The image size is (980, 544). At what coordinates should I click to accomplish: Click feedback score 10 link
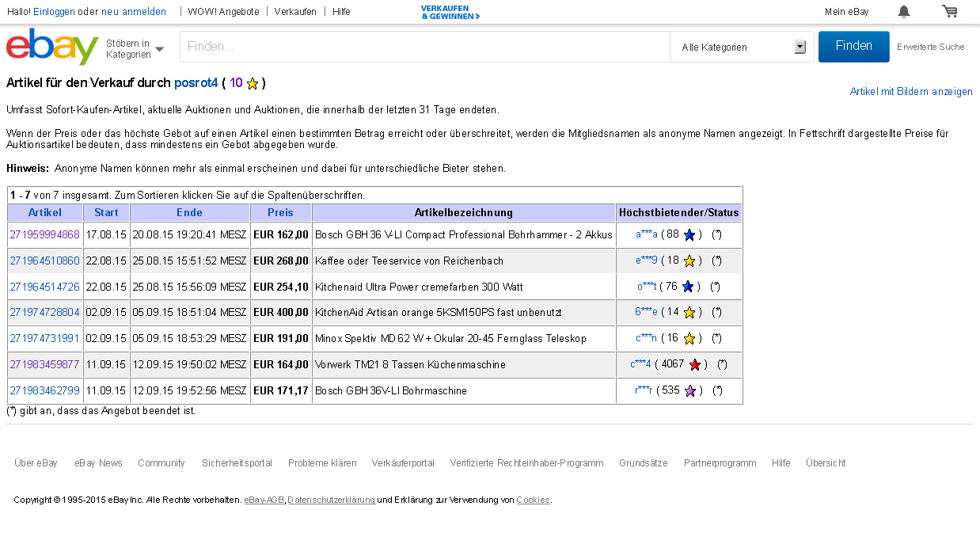pyautogui.click(x=236, y=83)
